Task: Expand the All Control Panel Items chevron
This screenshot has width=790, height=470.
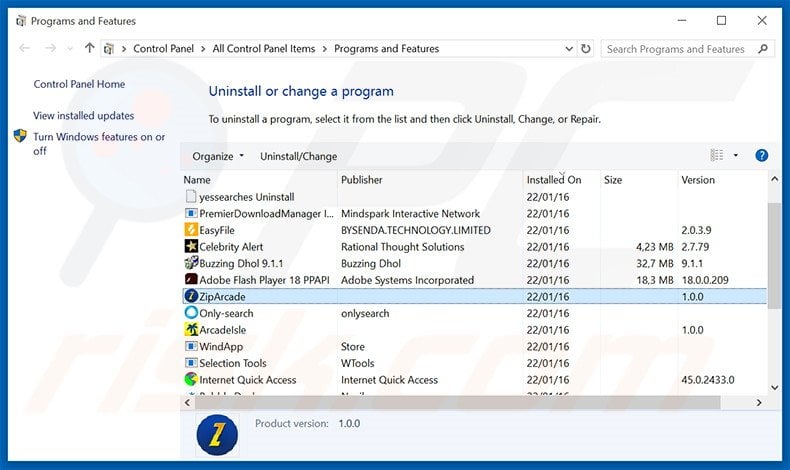Action: 324,49
